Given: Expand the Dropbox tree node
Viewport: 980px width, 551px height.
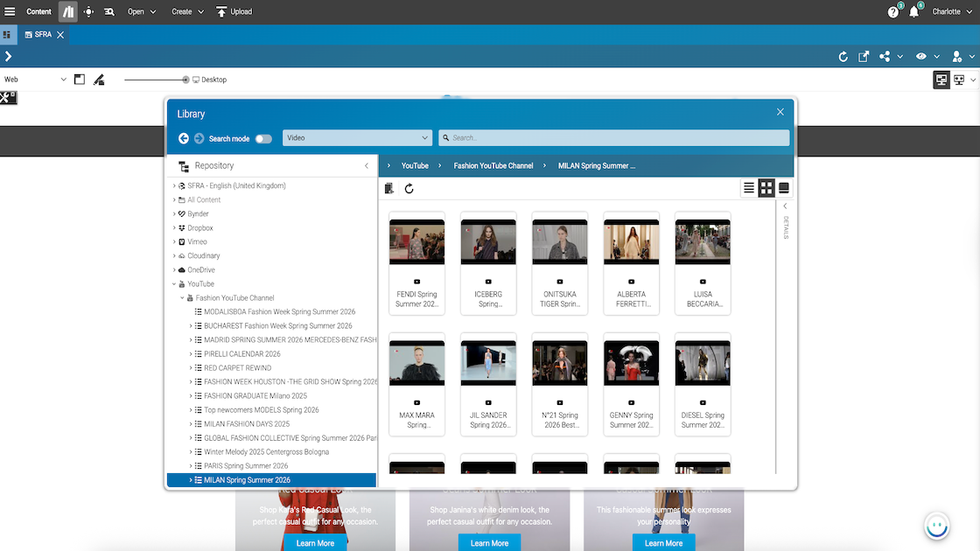Looking at the screenshot, I should (x=174, y=228).
